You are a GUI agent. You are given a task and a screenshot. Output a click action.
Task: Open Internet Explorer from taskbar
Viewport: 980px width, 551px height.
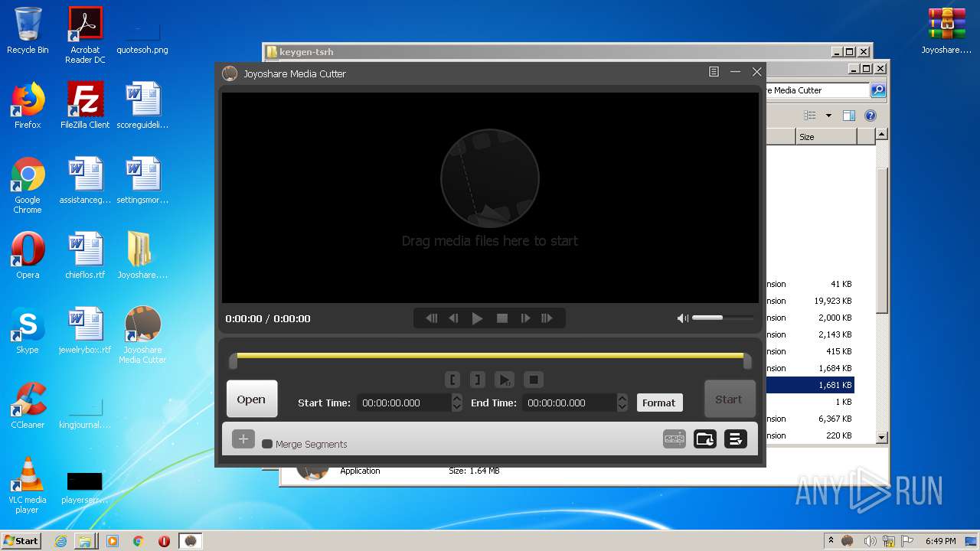click(60, 541)
